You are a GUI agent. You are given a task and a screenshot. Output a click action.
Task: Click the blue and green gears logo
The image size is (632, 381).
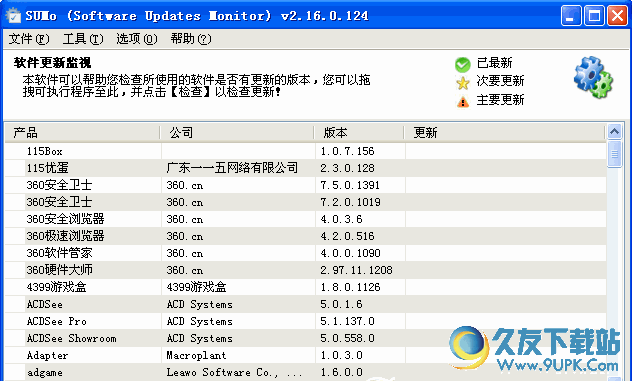593,77
